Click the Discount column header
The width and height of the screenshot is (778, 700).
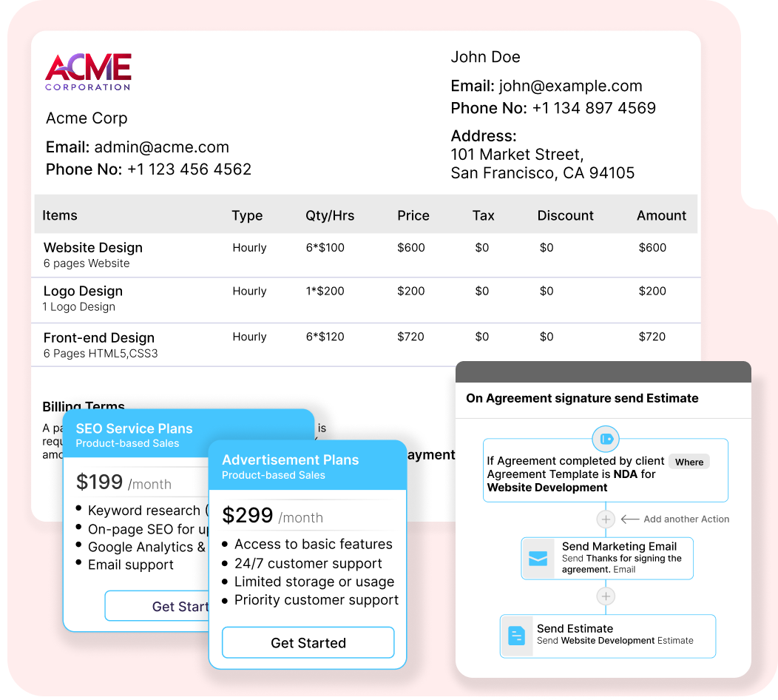[x=565, y=215]
